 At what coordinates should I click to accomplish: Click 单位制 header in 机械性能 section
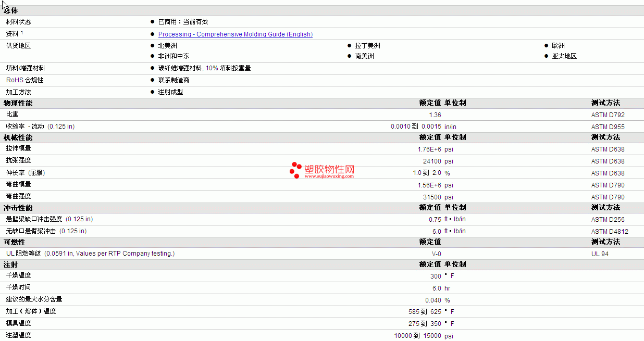pyautogui.click(x=455, y=137)
